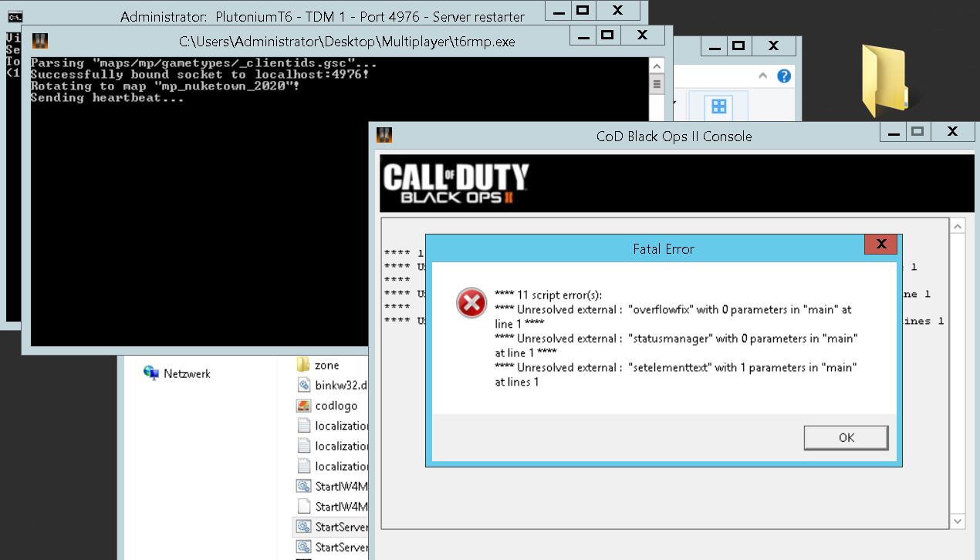Maximize the t6rmp.exe console window
This screenshot has width=980, height=560.
(607, 35)
